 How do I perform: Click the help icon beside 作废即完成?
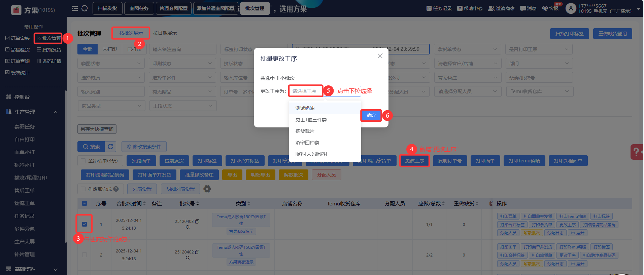pos(116,189)
